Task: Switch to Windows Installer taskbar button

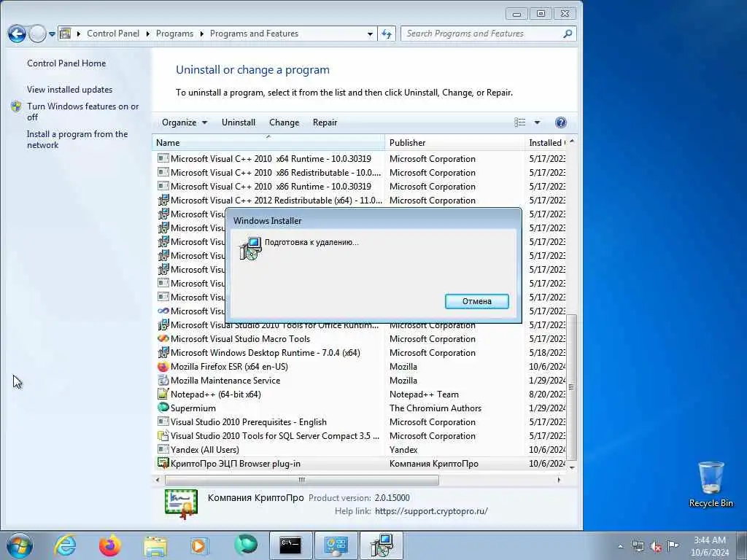Action: 381,545
